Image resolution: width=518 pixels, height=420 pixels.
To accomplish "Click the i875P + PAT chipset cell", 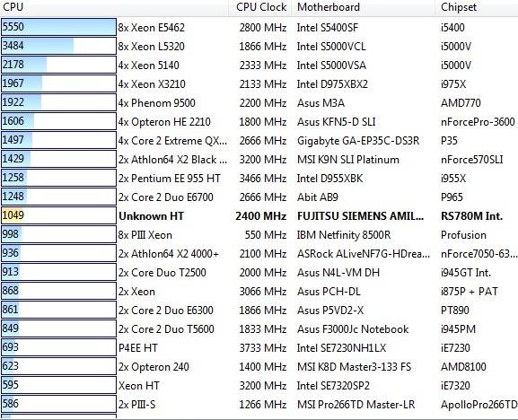I will (x=470, y=292).
